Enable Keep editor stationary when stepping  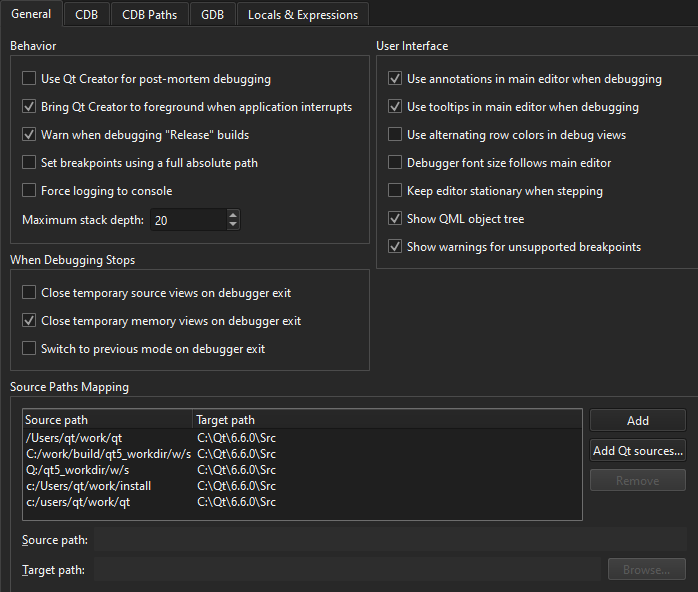click(x=395, y=191)
